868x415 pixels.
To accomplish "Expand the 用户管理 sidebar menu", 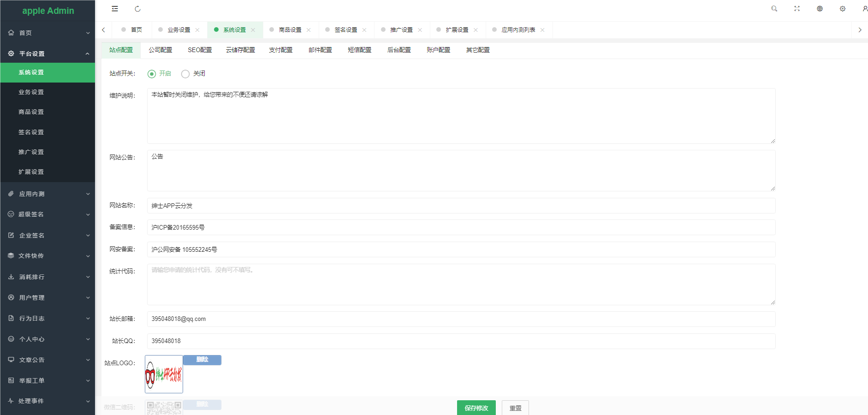I will click(x=48, y=298).
